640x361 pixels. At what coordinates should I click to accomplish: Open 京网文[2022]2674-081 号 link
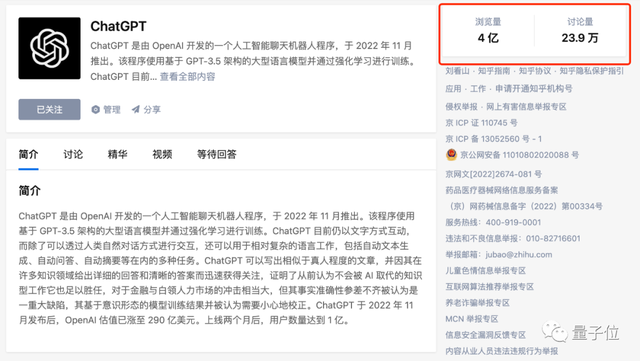(x=493, y=174)
